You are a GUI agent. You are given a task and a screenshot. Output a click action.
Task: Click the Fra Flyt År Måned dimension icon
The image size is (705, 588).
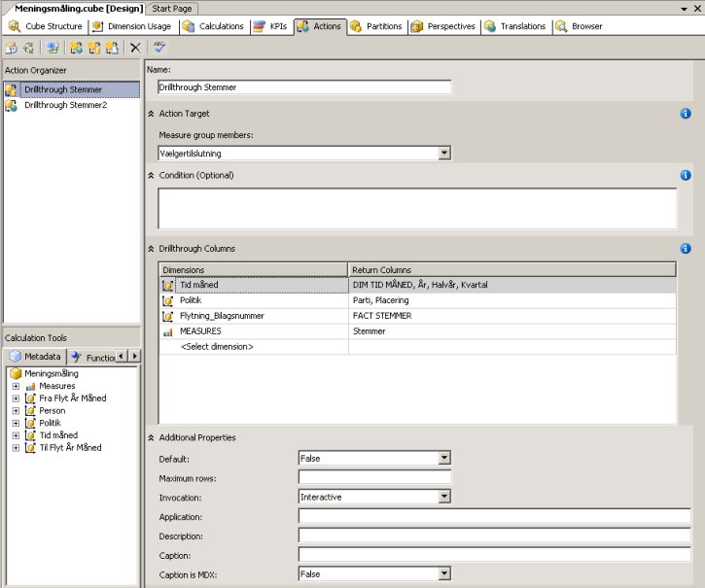(30, 398)
